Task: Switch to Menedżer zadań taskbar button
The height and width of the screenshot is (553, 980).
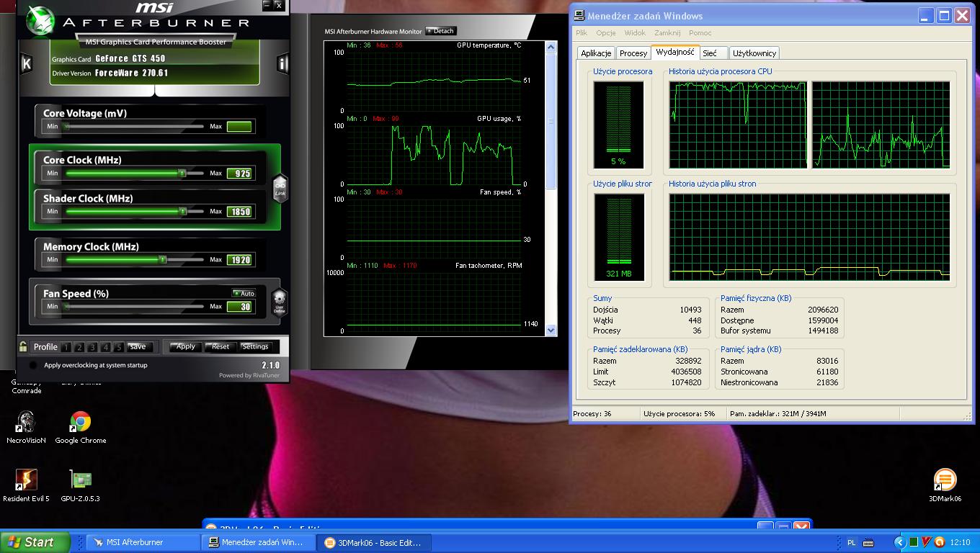Action: point(260,542)
